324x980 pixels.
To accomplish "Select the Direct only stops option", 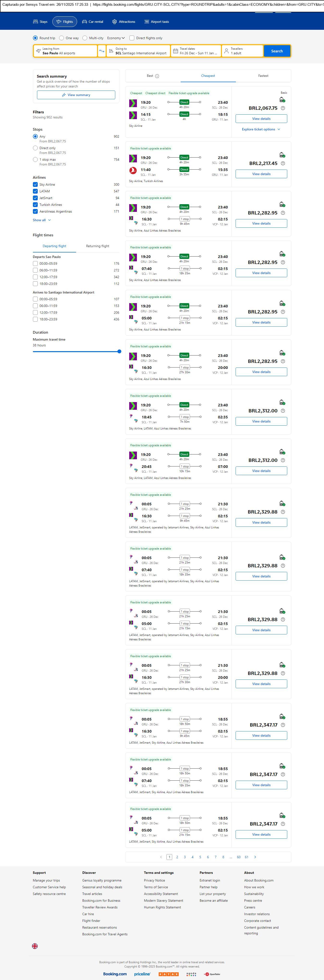I will (35, 148).
